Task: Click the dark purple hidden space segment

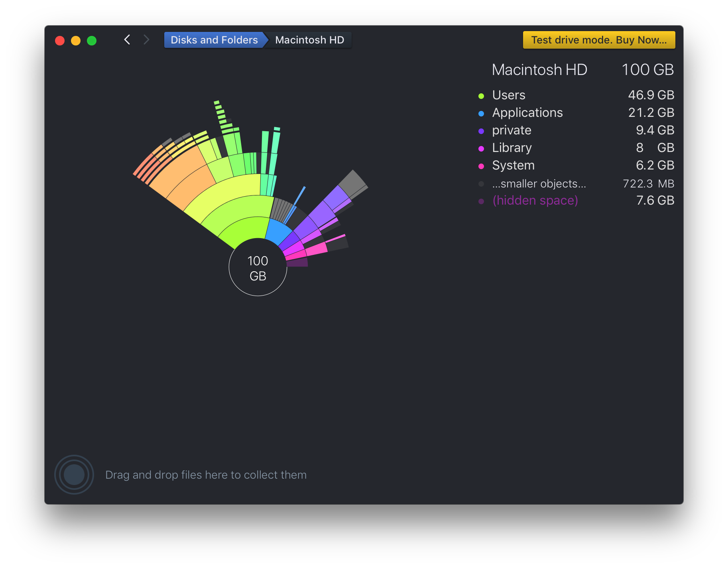Action: point(297,262)
